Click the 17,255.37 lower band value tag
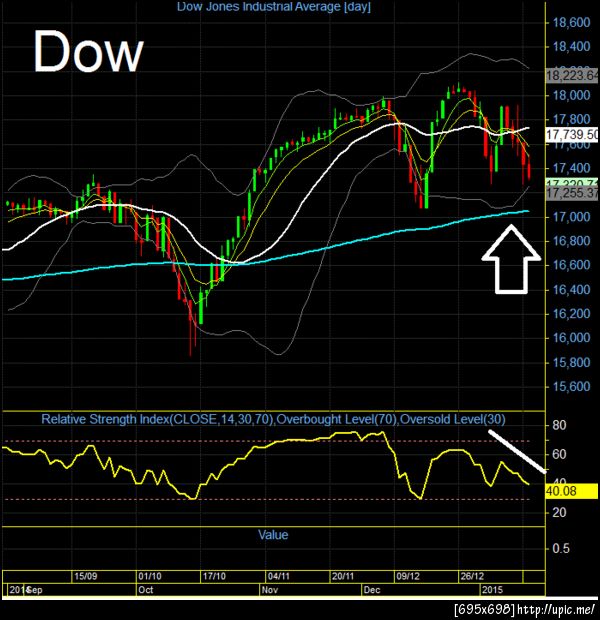The height and width of the screenshot is (620, 600). [572, 193]
